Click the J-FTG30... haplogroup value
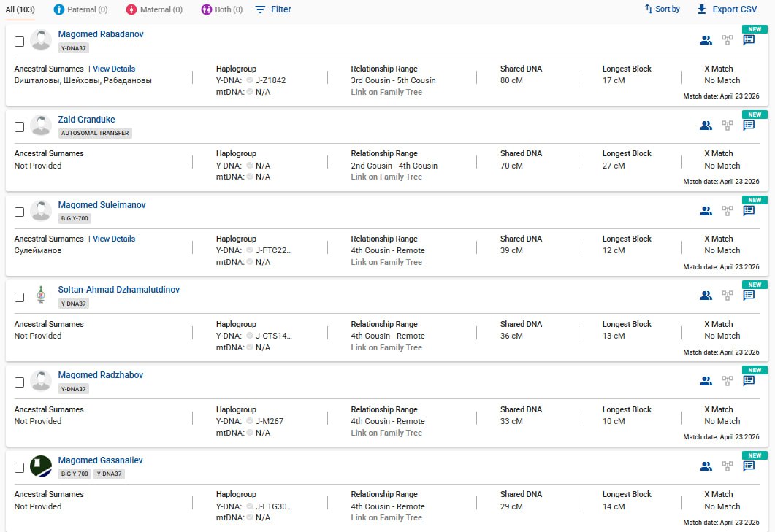The width and height of the screenshot is (775, 532). [274, 506]
